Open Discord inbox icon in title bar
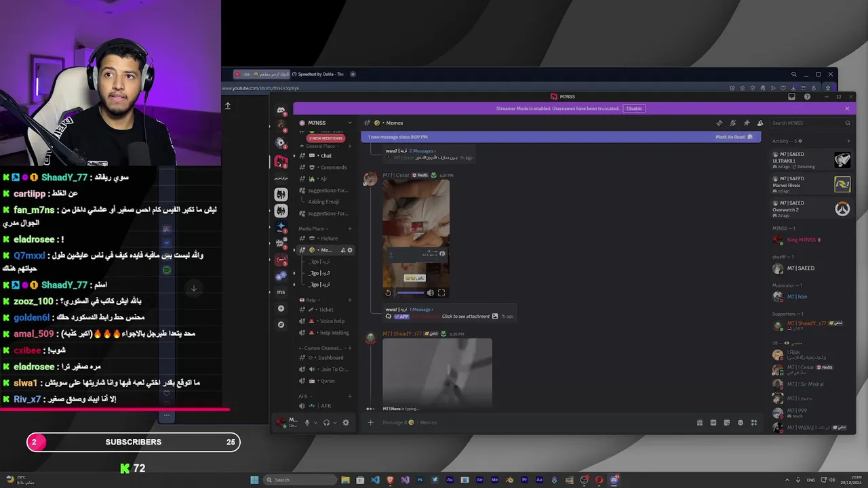868x488 pixels. (791, 97)
